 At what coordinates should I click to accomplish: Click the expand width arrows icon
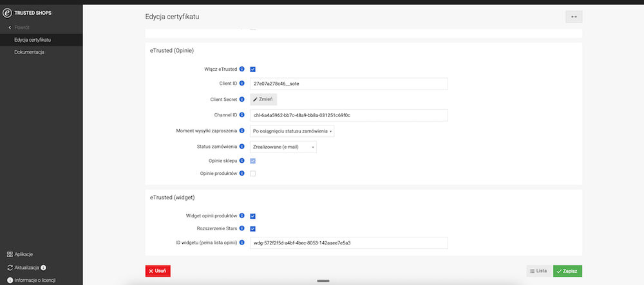coord(574,17)
